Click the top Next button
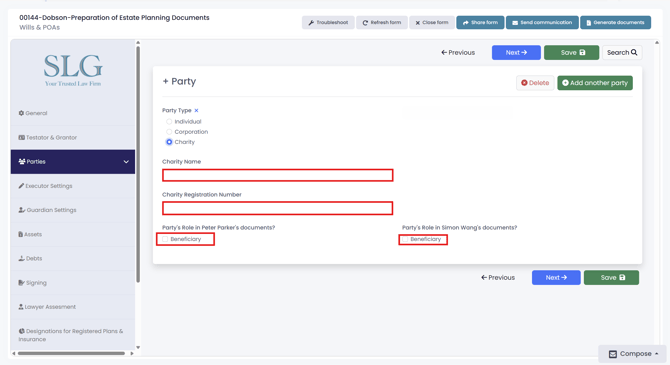 click(516, 53)
